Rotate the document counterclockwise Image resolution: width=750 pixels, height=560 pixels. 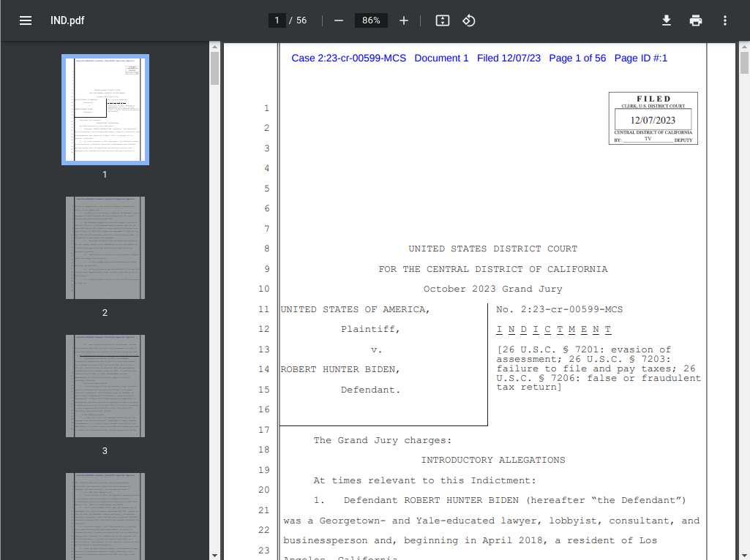tap(469, 20)
